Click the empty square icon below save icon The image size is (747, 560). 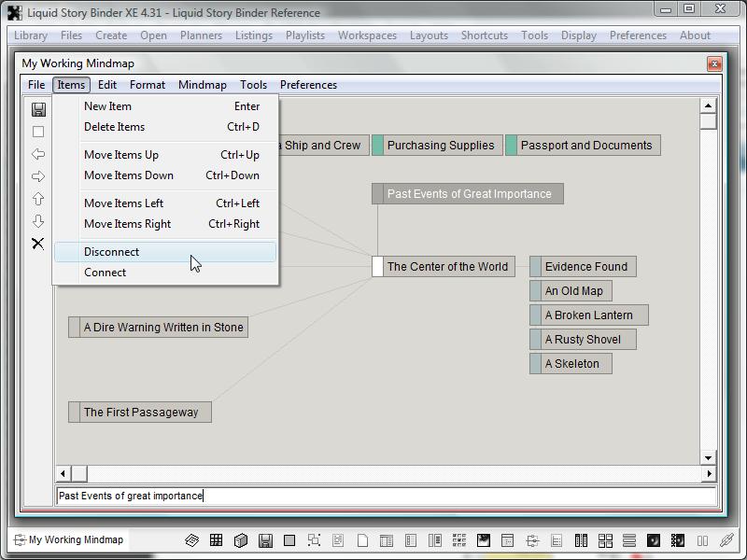pyautogui.click(x=38, y=132)
